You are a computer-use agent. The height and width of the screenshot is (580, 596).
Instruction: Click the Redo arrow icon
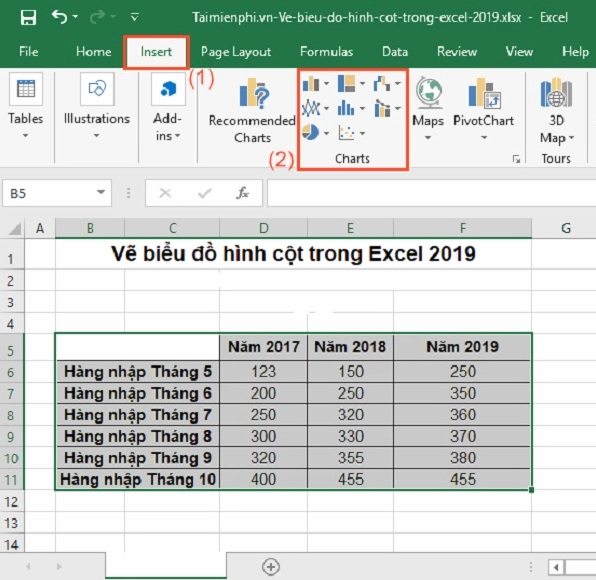[98, 17]
